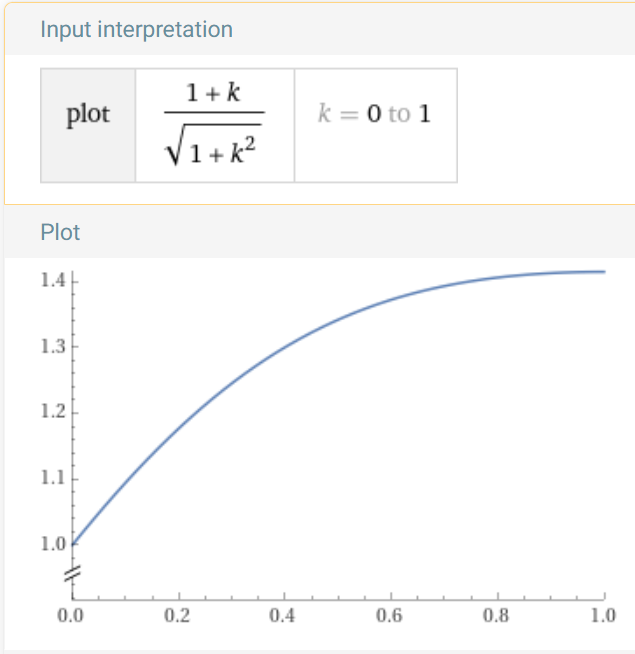Click the 1.3 label on y-axis
This screenshot has height=654, width=635.
coord(53,347)
